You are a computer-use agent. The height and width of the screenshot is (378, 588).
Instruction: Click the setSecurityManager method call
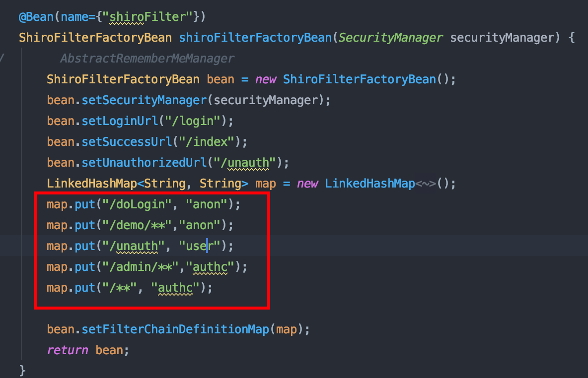[x=144, y=100]
